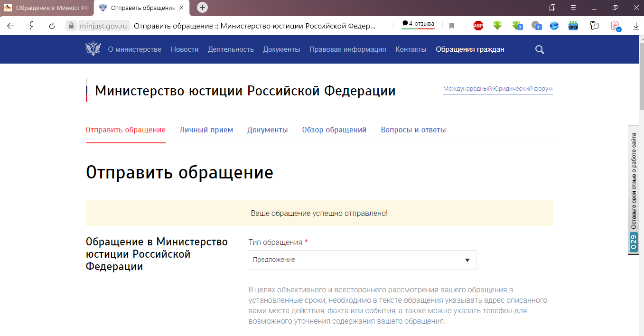Reload the page with the refresh icon
The height and width of the screenshot is (336, 644).
click(x=52, y=26)
